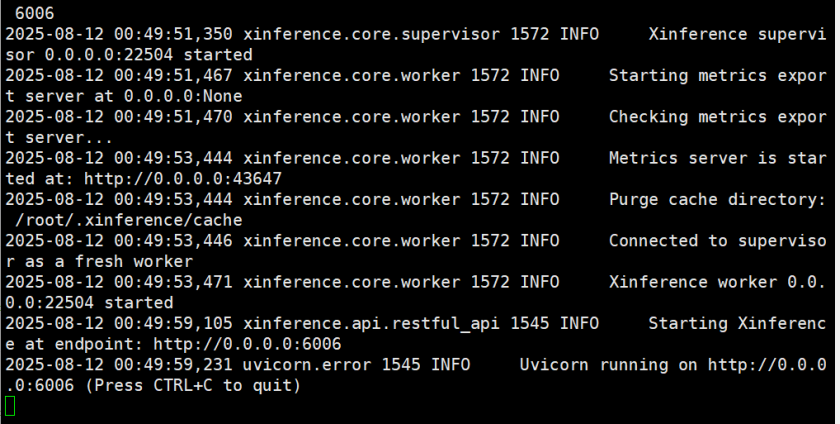
Task: Click the timestamp 00:49:53,446
Action: 173,241
